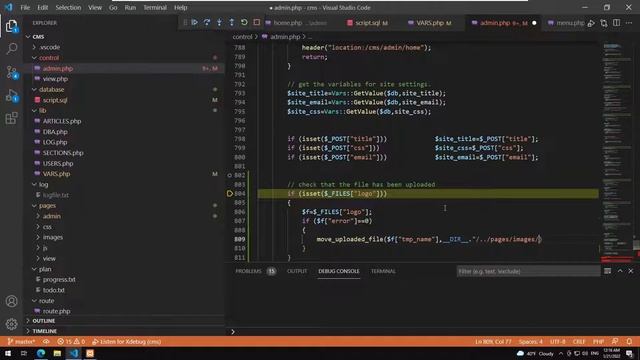Open view.php in the explorer
Viewport: 640px width, 360px height.
click(x=55, y=79)
